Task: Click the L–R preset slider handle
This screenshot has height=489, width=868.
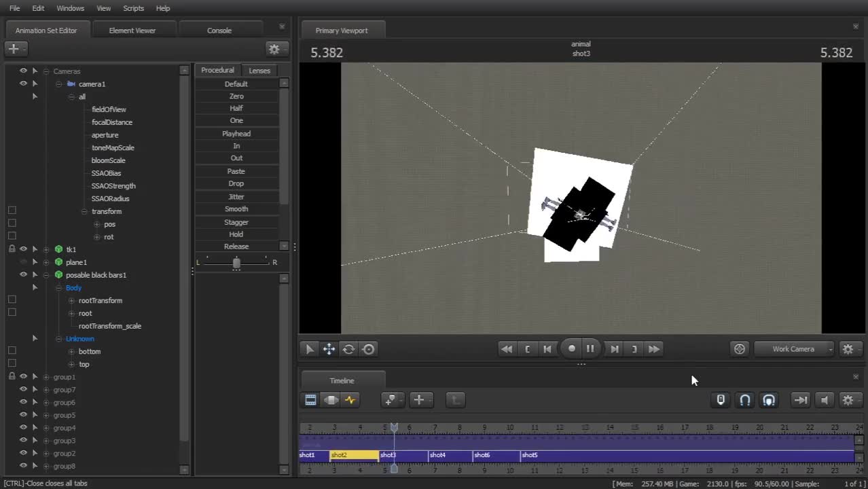Action: [236, 263]
